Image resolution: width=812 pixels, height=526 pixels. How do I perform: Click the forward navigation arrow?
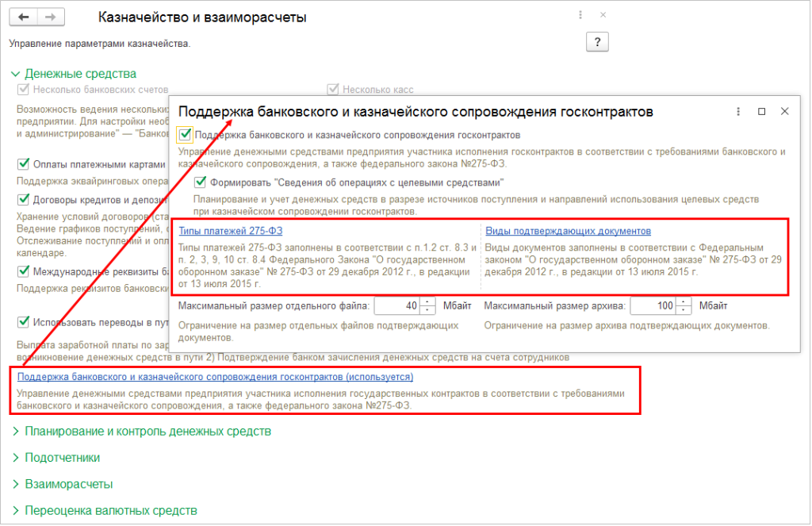[51, 17]
